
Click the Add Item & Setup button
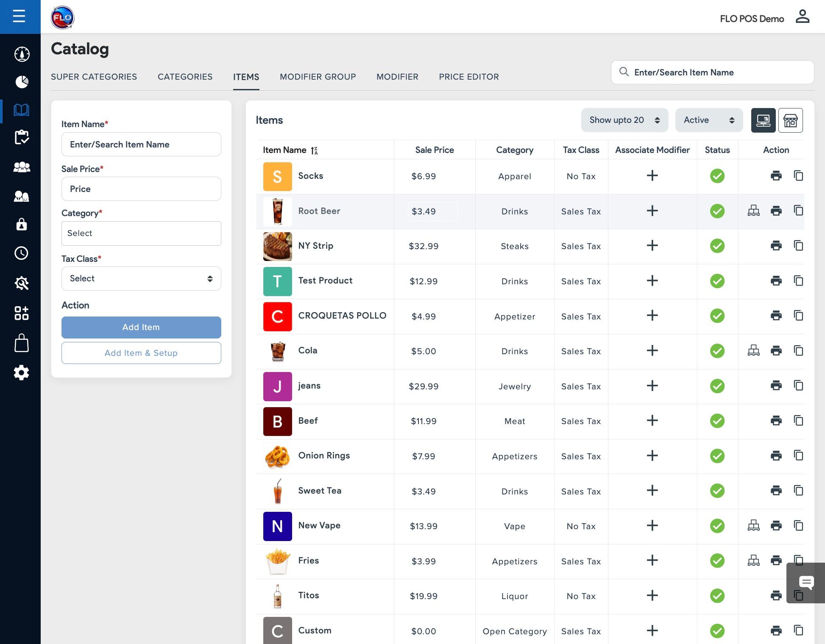pos(141,353)
